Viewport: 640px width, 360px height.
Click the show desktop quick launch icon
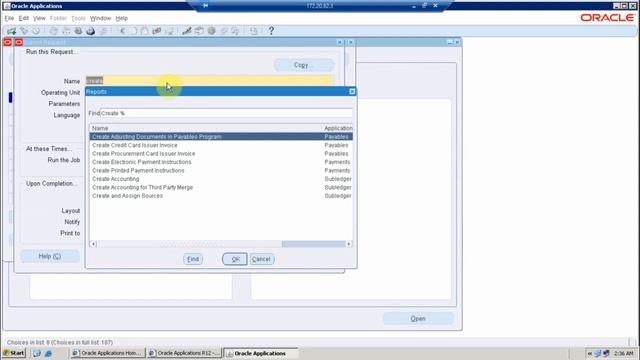(x=37, y=353)
